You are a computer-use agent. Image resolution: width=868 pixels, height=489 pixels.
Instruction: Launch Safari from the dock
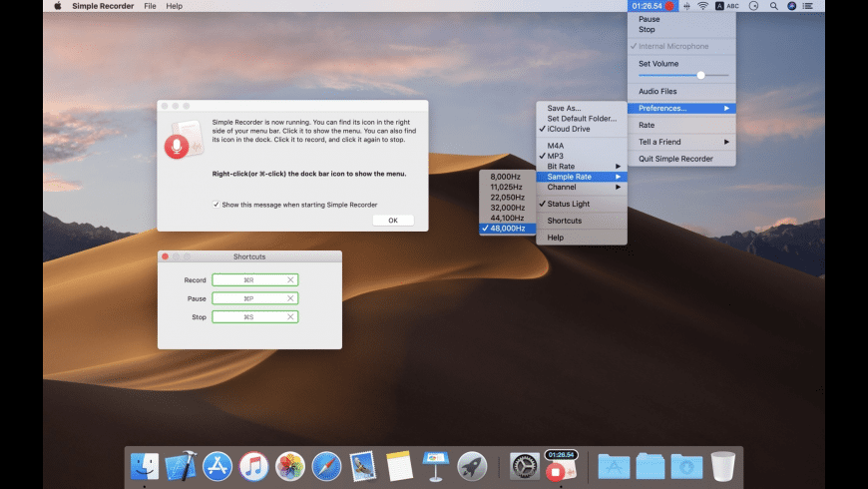click(x=326, y=466)
